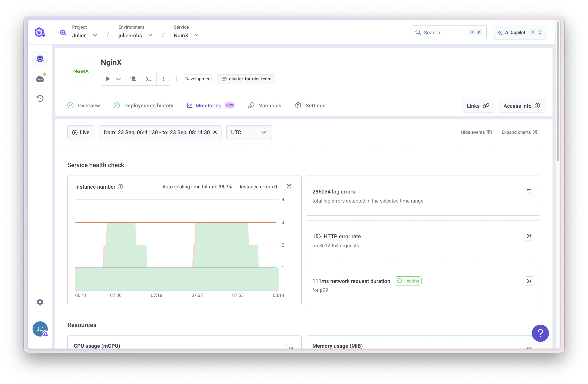This screenshot has height=384, width=588.
Task: Switch to the Deployments history tab
Action: click(x=148, y=105)
